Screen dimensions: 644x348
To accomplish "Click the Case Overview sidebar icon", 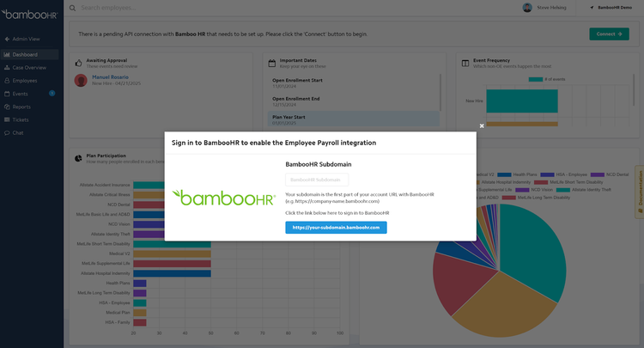I will coord(7,67).
